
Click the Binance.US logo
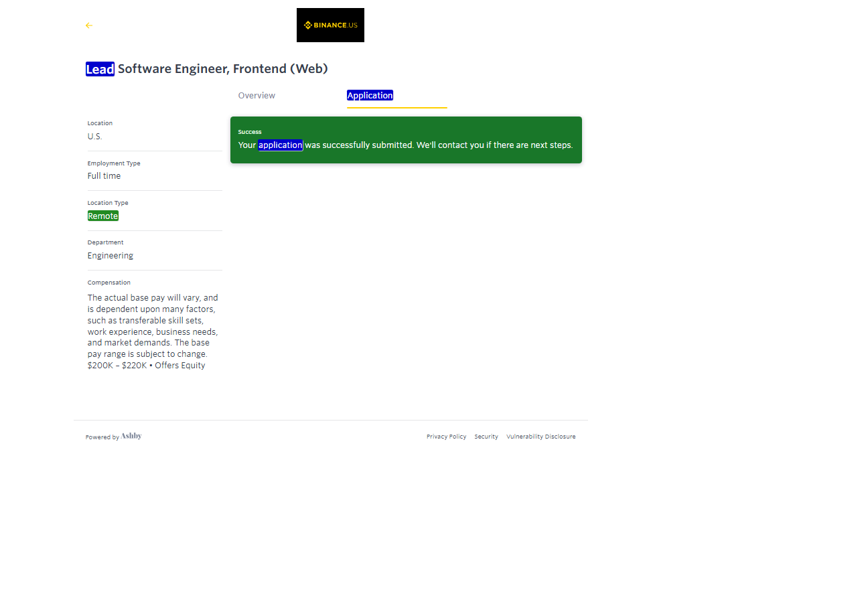pyautogui.click(x=330, y=25)
